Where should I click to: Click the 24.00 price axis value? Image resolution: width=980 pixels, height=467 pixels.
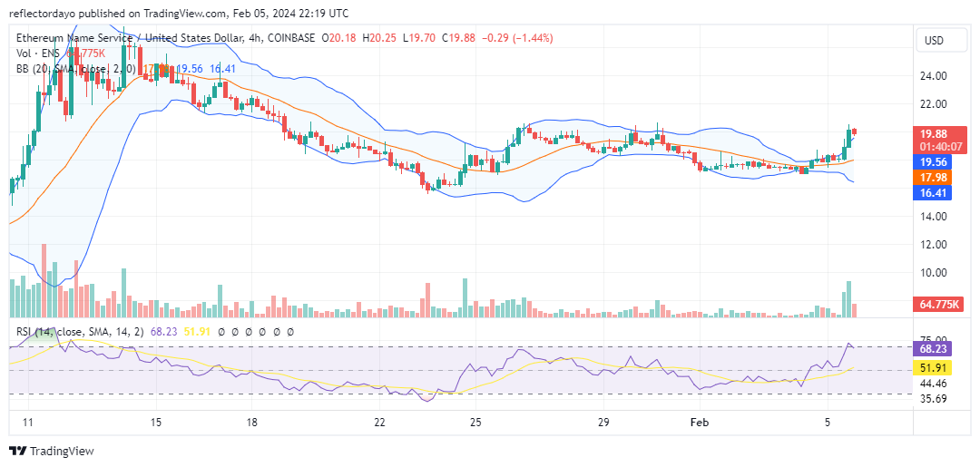point(933,75)
